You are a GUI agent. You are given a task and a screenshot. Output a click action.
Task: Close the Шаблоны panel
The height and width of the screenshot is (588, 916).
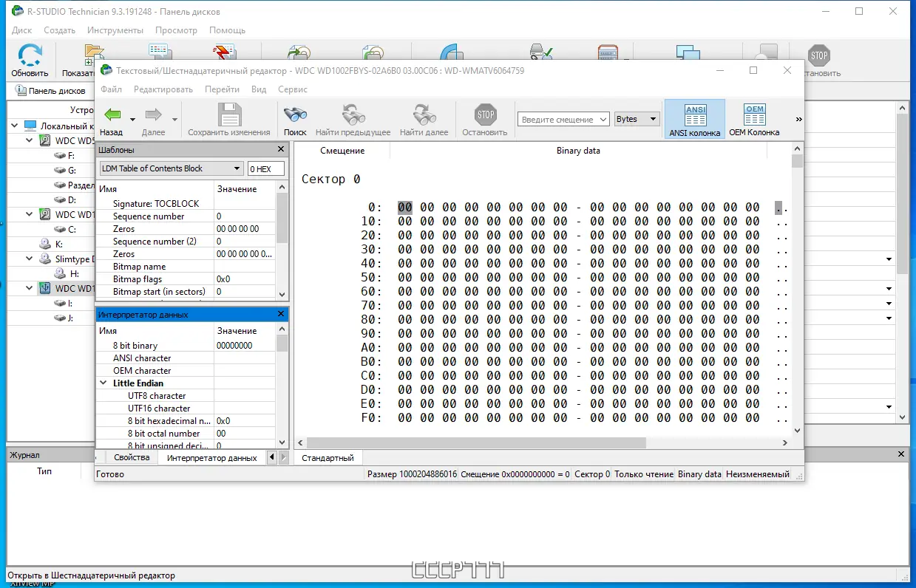281,149
